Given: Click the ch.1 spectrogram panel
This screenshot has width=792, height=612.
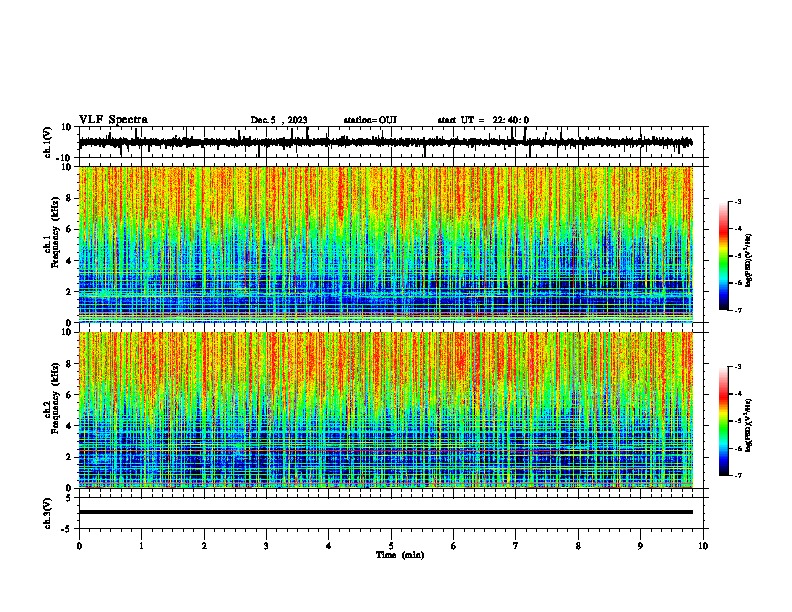Looking at the screenshot, I should click(x=386, y=244).
